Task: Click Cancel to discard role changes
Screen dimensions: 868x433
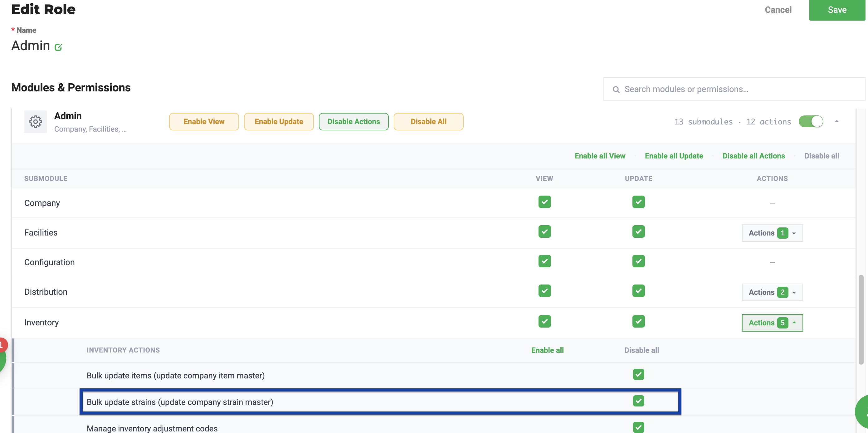Action: point(778,10)
